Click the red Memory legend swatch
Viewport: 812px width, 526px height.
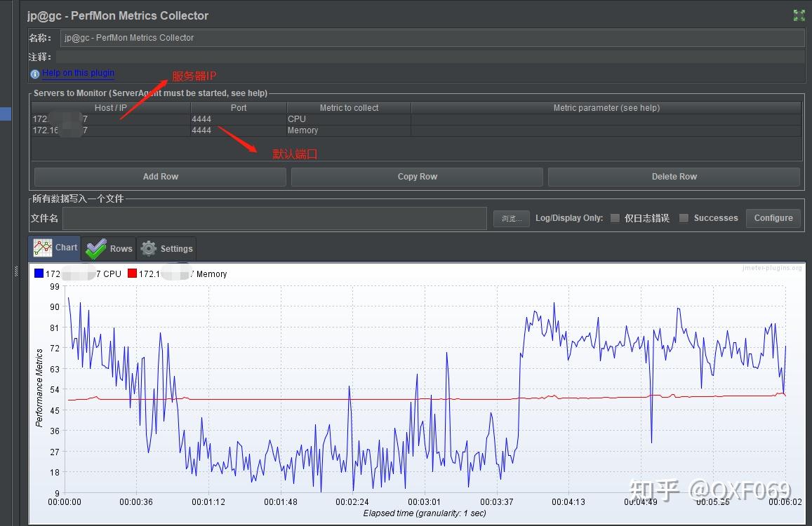[x=132, y=273]
